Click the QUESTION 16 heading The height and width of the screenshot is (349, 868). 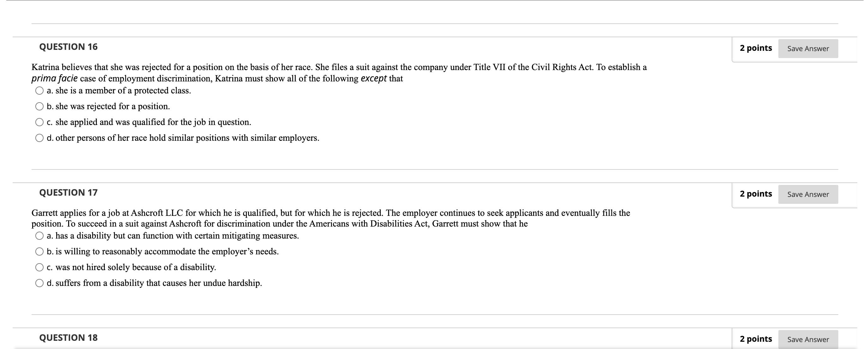[x=68, y=47]
